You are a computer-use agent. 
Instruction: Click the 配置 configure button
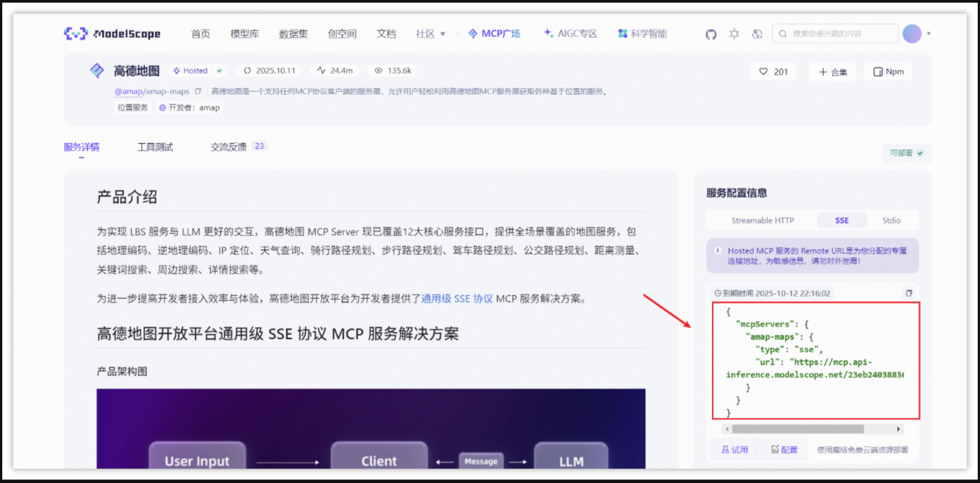(x=785, y=450)
